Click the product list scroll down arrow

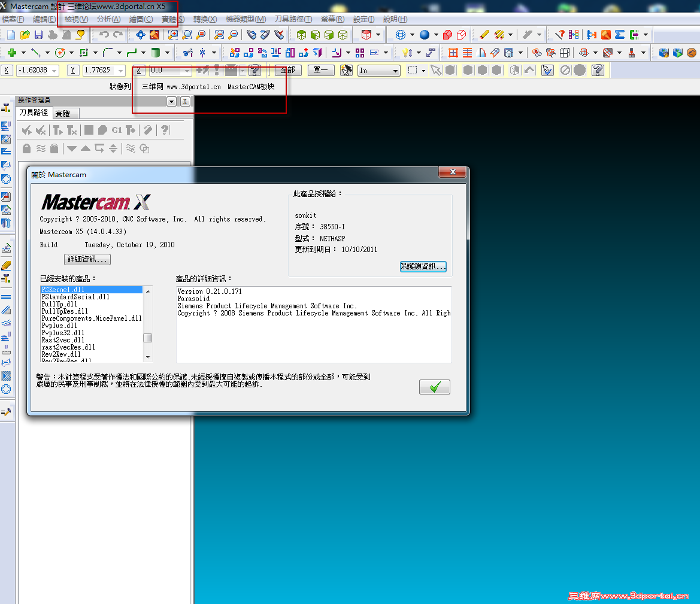[148, 357]
